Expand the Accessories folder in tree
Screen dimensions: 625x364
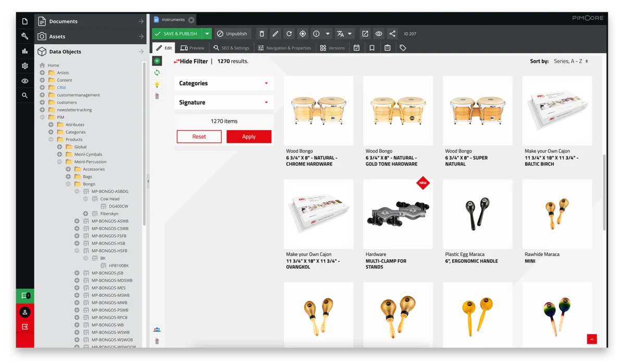pyautogui.click(x=68, y=169)
